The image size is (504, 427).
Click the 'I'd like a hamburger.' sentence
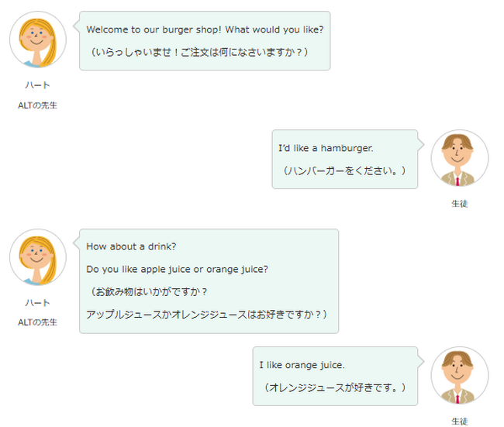pyautogui.click(x=326, y=148)
